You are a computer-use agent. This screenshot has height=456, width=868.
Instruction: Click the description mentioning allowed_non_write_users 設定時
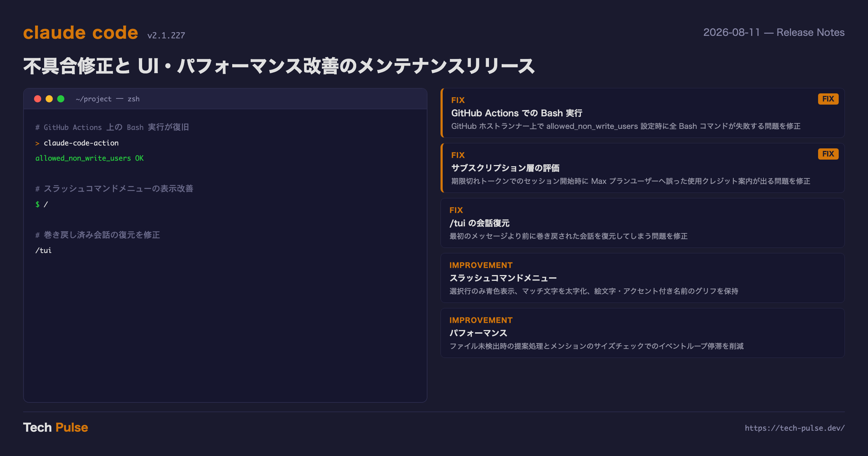pyautogui.click(x=626, y=126)
